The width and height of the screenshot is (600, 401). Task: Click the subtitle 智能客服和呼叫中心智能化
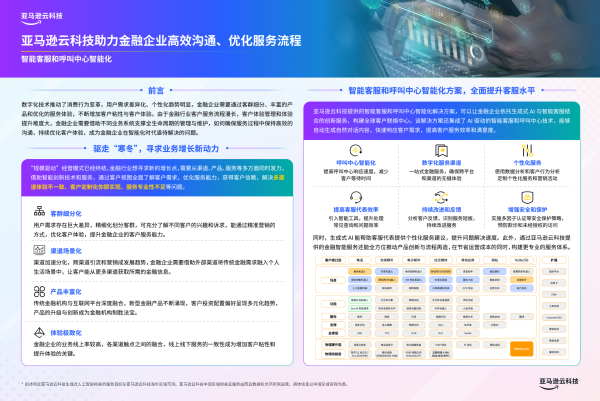click(66, 58)
